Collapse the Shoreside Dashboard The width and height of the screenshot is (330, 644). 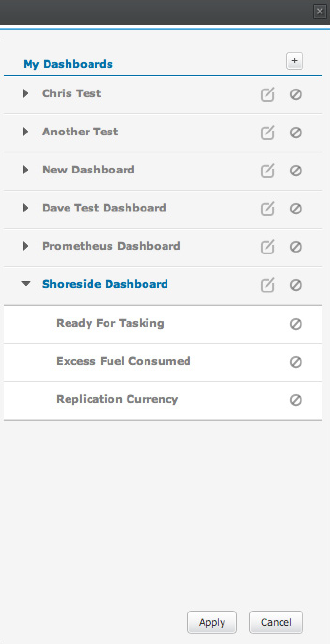click(x=26, y=283)
